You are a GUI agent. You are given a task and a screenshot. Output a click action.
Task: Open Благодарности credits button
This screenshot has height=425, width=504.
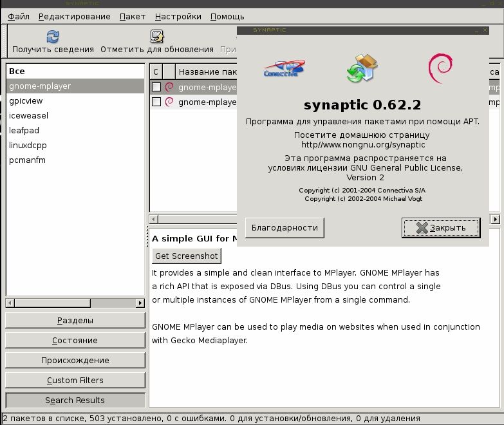pos(285,227)
